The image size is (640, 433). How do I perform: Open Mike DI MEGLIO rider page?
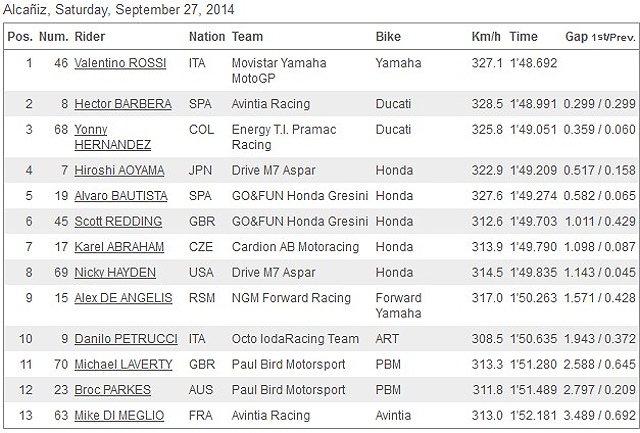click(x=117, y=415)
